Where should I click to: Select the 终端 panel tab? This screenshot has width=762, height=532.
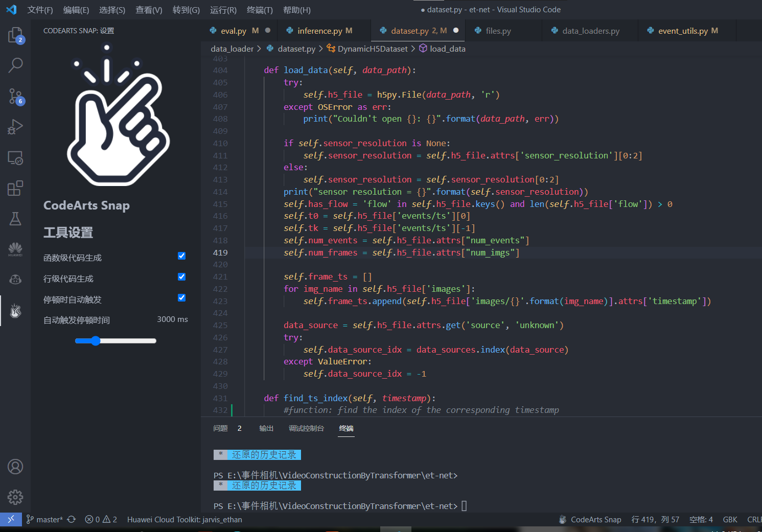(x=346, y=428)
